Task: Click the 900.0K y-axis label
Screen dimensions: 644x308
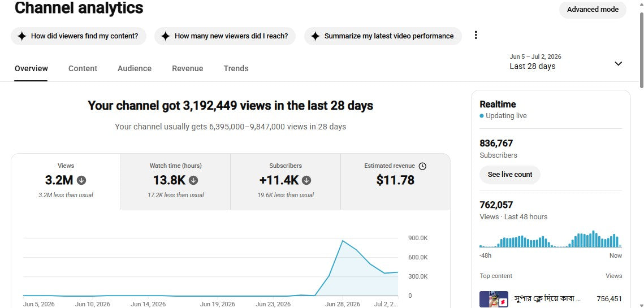Action: pos(418,238)
